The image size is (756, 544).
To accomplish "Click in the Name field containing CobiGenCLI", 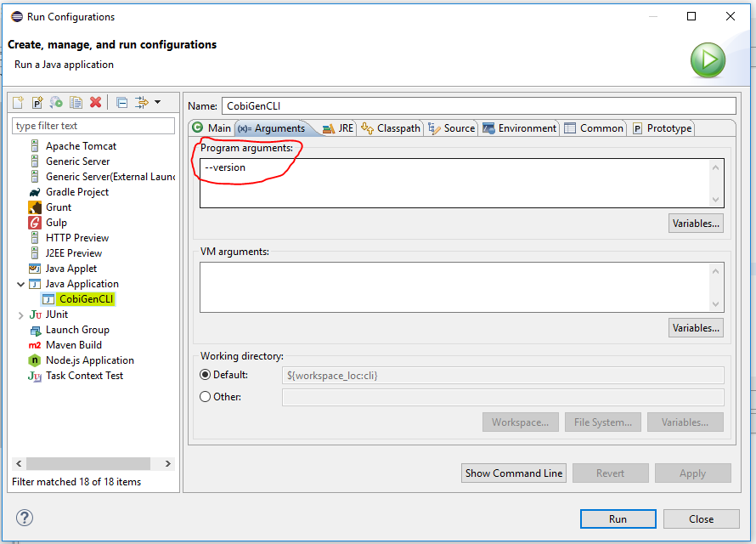I will 478,106.
